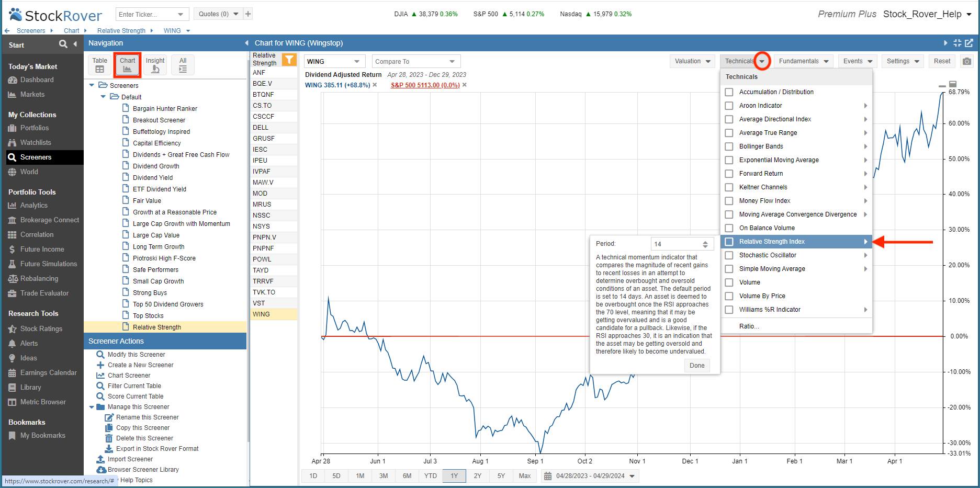
Task: Select the YTD time range tab
Action: (431, 476)
